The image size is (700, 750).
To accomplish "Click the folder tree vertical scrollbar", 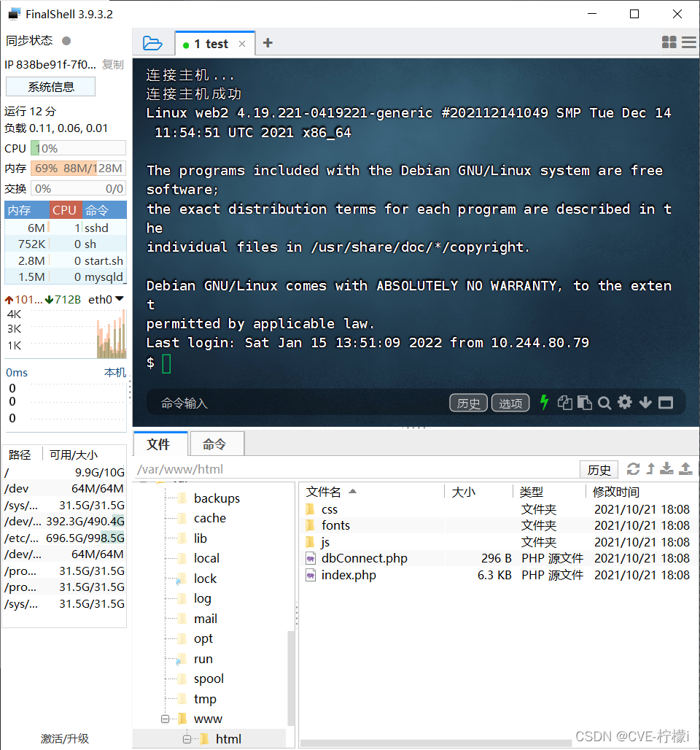I will pyautogui.click(x=291, y=679).
